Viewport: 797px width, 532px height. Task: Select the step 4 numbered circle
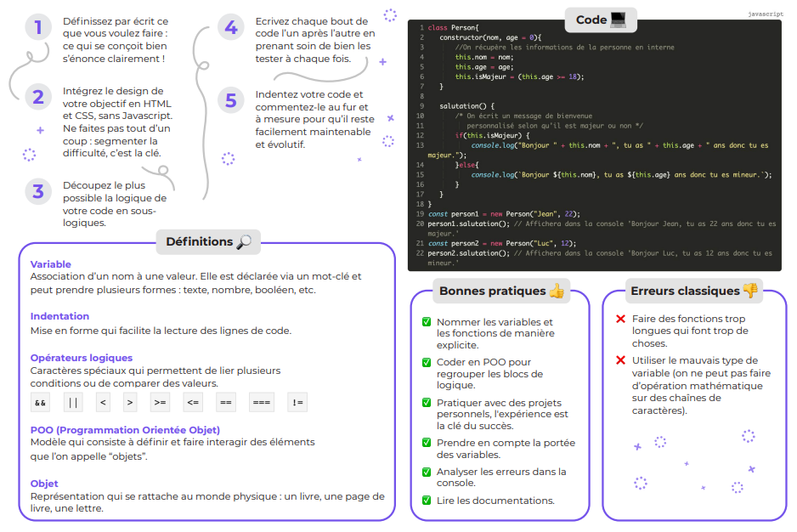pyautogui.click(x=230, y=26)
